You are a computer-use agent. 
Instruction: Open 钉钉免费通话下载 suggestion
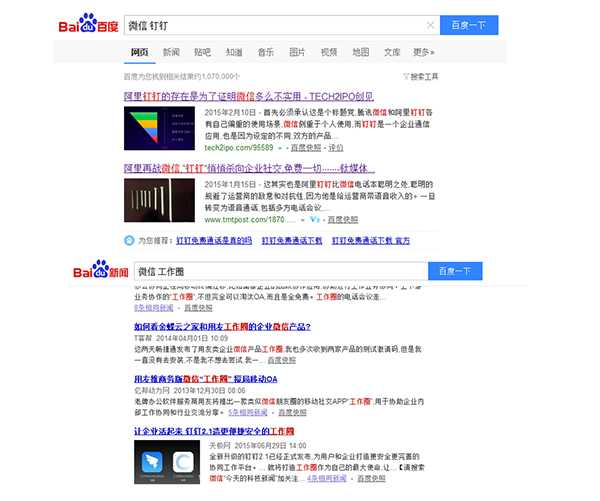point(292,240)
